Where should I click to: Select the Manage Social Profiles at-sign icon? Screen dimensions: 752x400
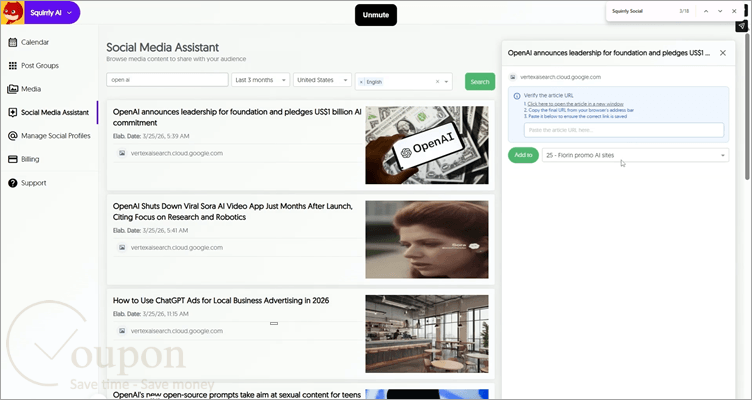click(x=13, y=136)
